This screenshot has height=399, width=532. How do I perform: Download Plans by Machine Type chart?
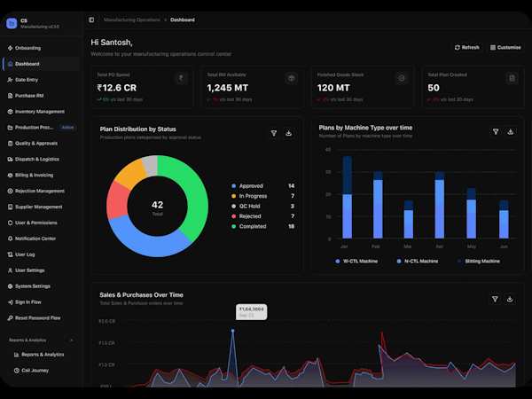coord(511,131)
